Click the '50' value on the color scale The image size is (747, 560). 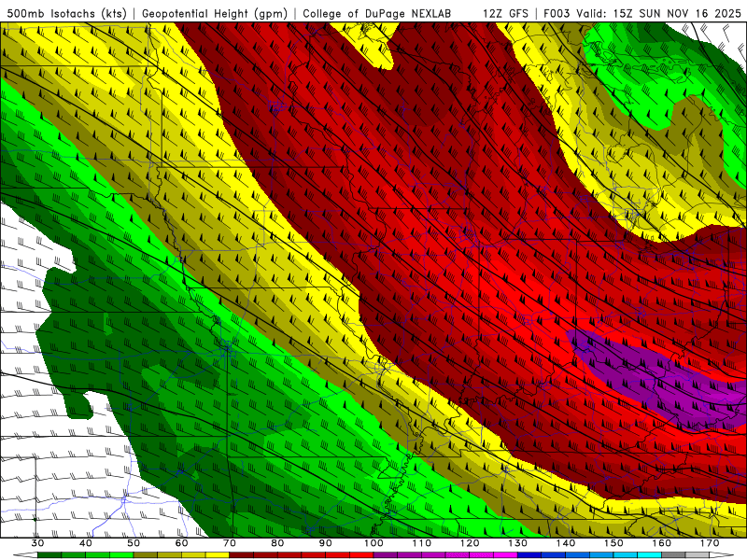[x=134, y=543]
